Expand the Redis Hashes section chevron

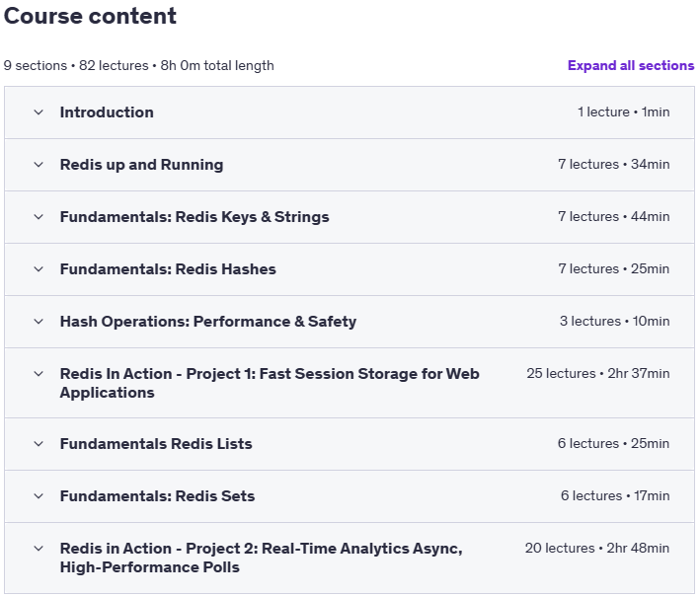[x=39, y=269]
